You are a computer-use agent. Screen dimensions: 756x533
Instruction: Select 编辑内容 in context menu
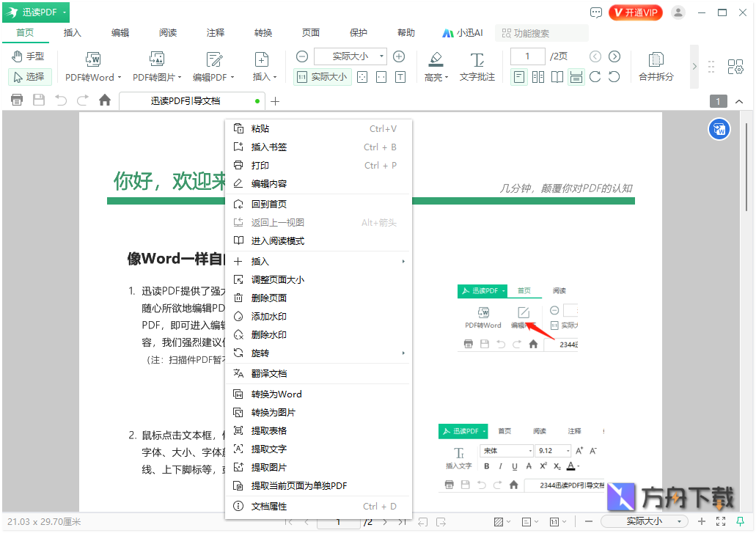318,183
